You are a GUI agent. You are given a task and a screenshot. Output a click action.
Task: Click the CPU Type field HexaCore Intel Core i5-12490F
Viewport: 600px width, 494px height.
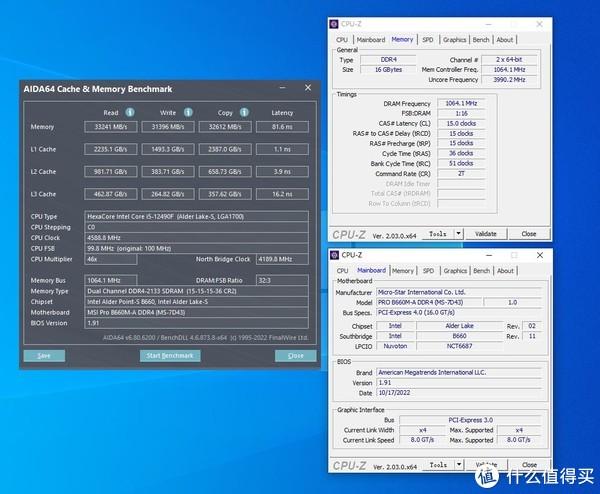coord(196,217)
